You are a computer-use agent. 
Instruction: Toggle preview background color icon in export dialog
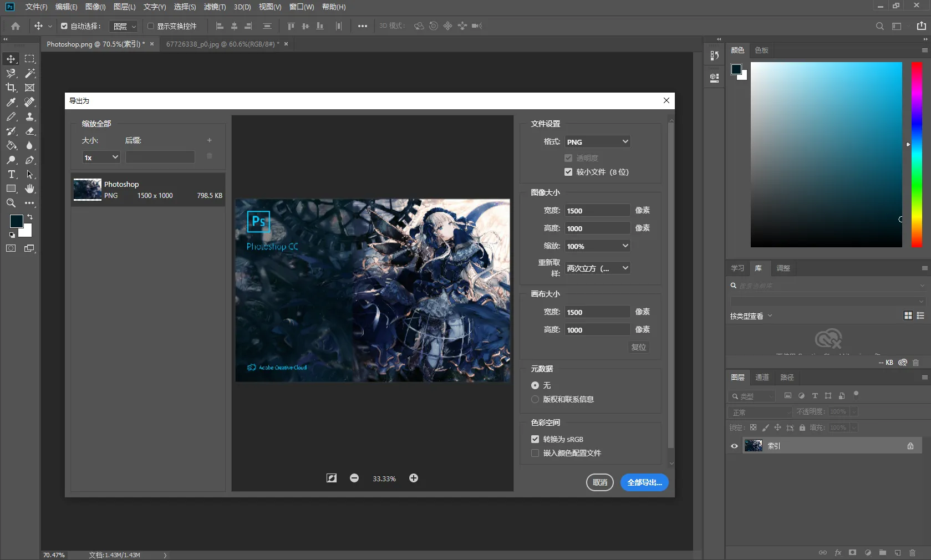point(332,478)
